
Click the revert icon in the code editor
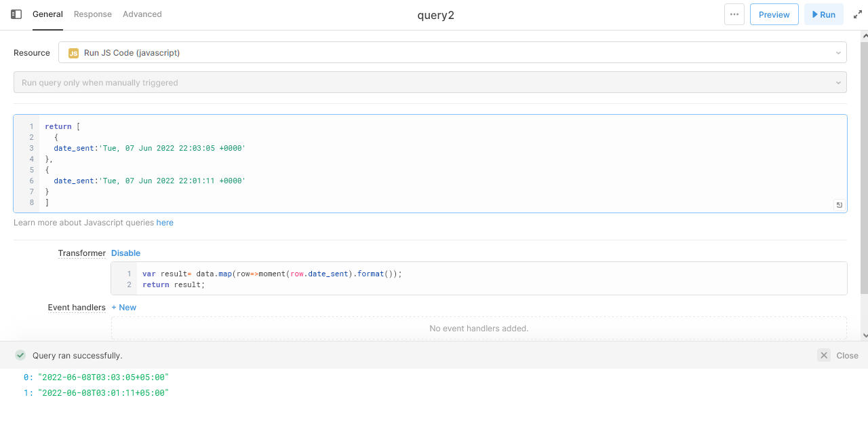click(839, 204)
